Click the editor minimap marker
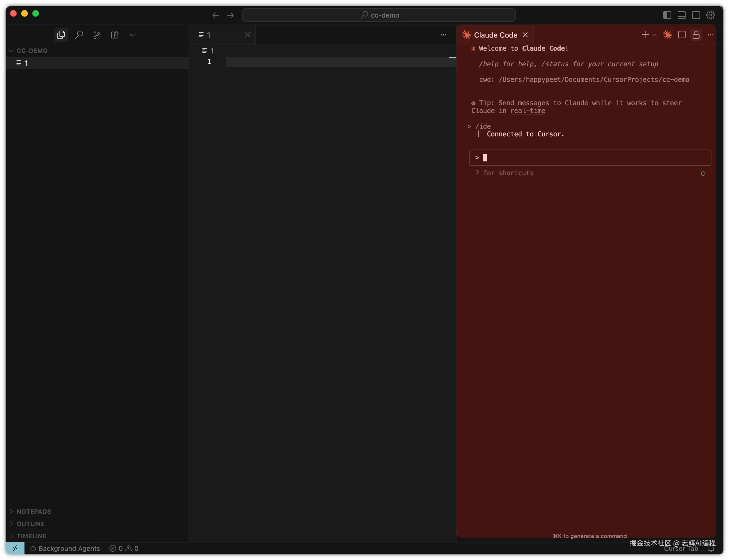Screen dimensions: 729x560 tap(452, 57)
